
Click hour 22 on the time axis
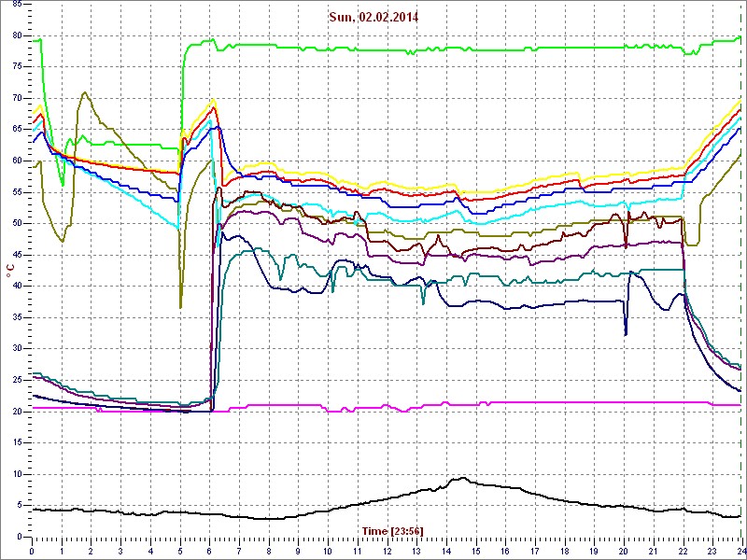[x=683, y=551]
